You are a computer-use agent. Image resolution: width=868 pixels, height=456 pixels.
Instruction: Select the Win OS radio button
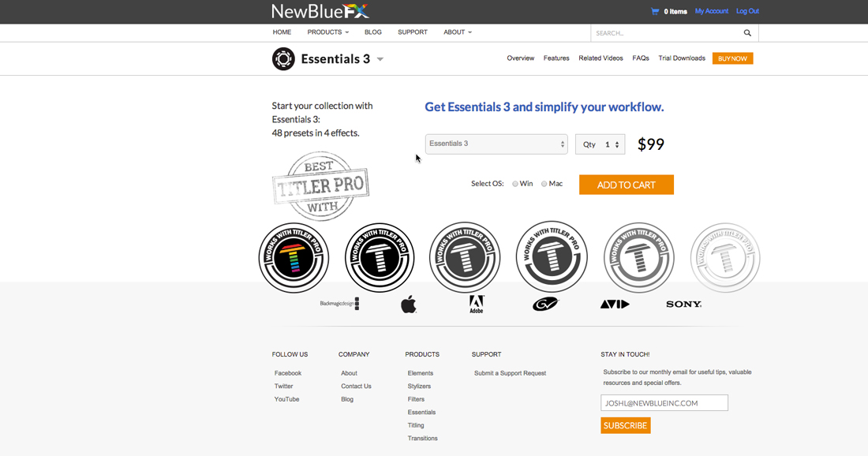pyautogui.click(x=514, y=184)
